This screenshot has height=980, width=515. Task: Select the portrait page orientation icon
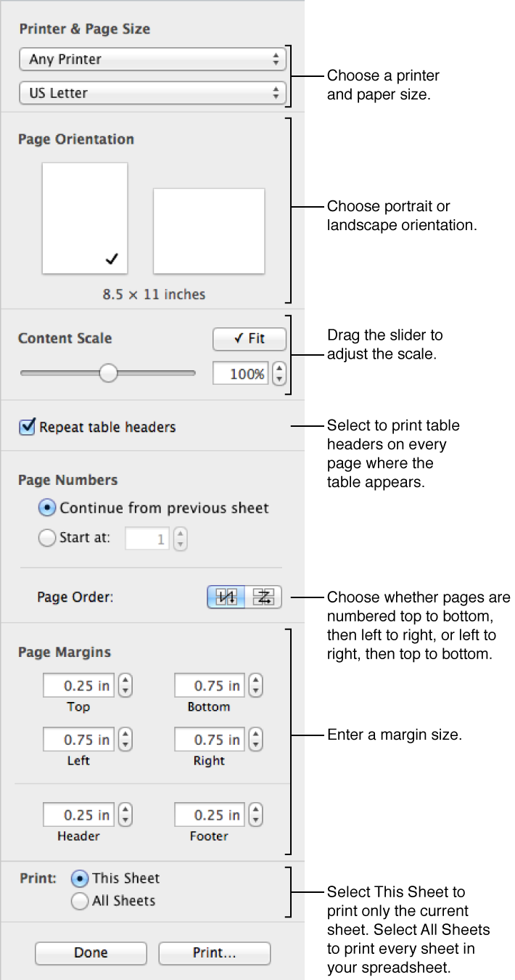coord(84,218)
